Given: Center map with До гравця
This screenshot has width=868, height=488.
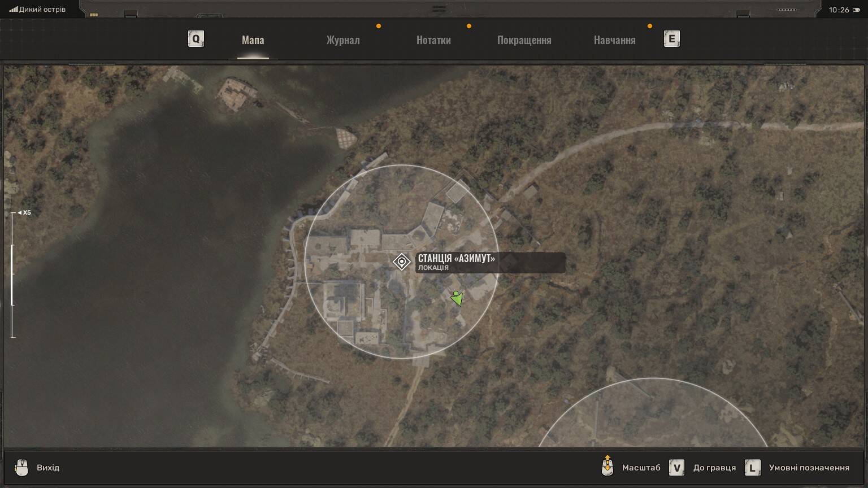Looking at the screenshot, I should pyautogui.click(x=714, y=468).
